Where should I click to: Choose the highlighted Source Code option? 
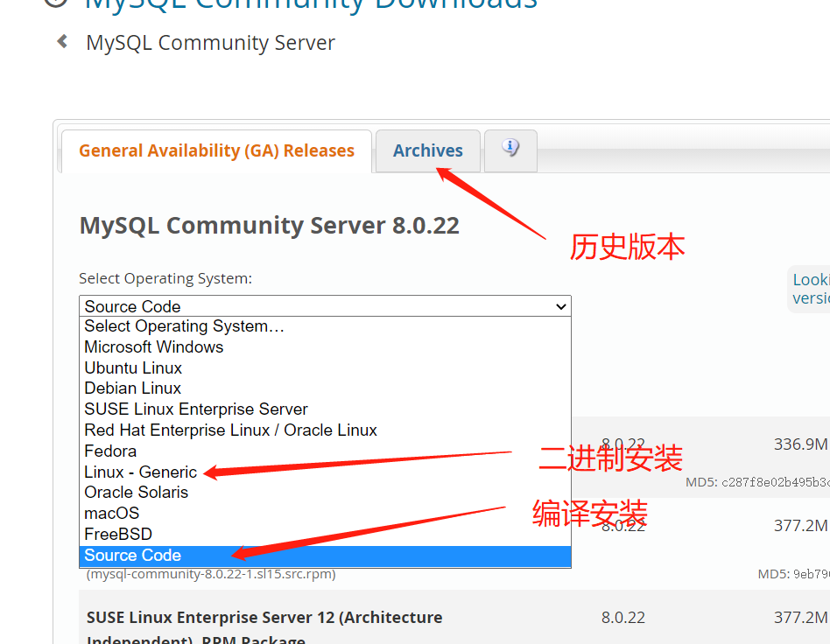(x=325, y=555)
